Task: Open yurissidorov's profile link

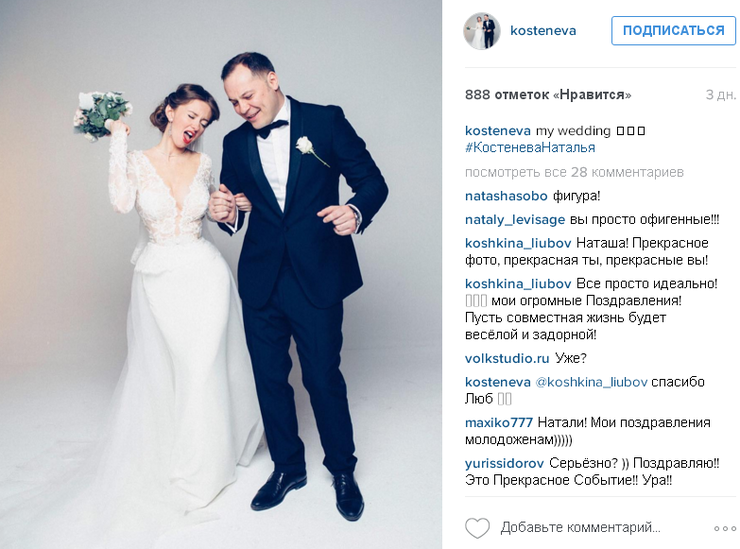Action: (x=505, y=463)
